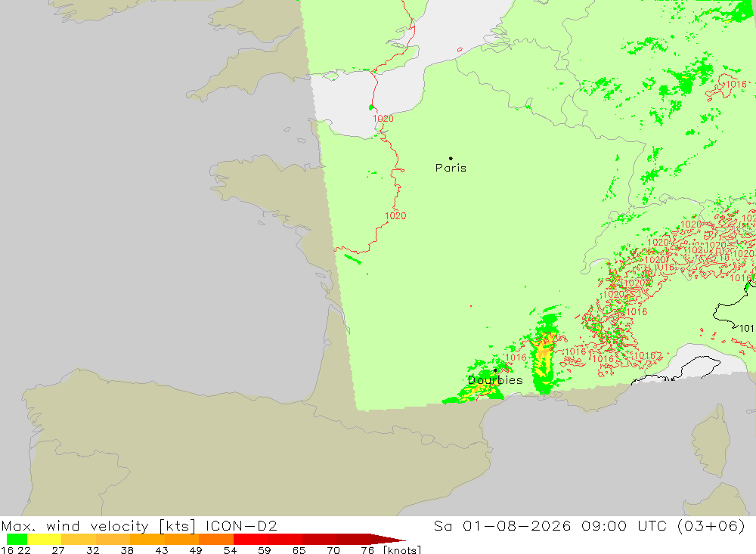Click the 'Max. wind velocity [kts]' title text
This screenshot has height=554, width=756.
[99, 526]
